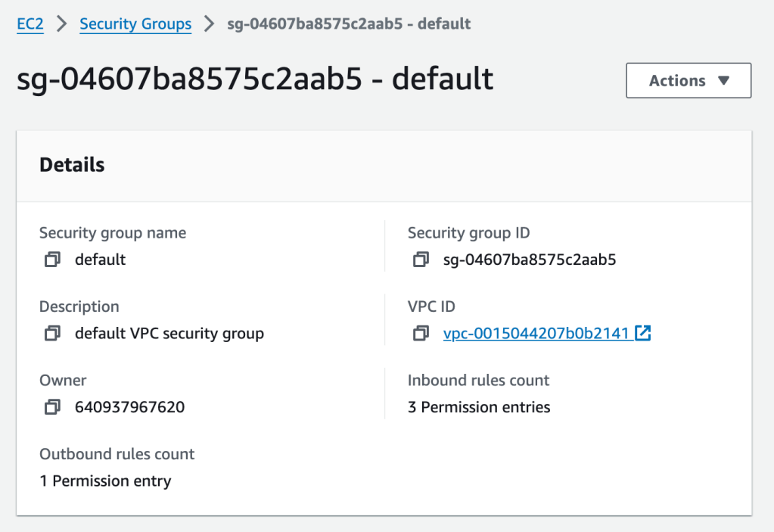Viewport: 774px width, 532px height.
Task: Open the Actions dropdown menu
Action: pyautogui.click(x=689, y=81)
